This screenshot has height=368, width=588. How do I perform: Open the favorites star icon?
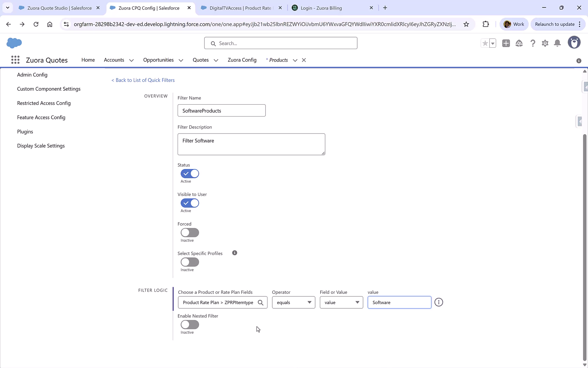pyautogui.click(x=485, y=43)
